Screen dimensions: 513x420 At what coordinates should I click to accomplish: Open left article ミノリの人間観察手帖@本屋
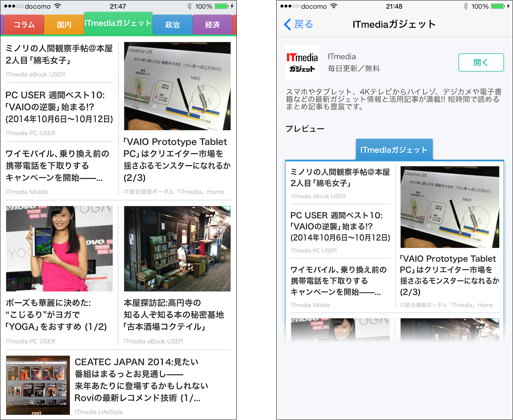[x=59, y=54]
